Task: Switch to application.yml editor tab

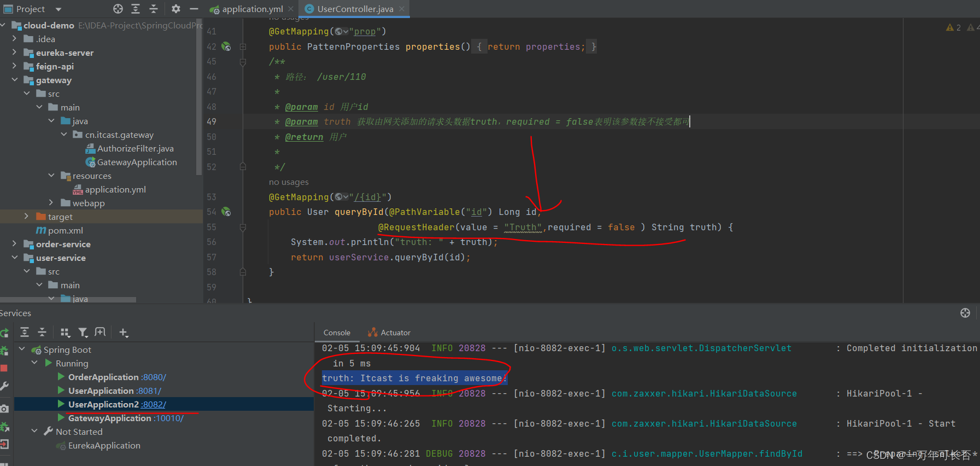Action: pyautogui.click(x=252, y=9)
